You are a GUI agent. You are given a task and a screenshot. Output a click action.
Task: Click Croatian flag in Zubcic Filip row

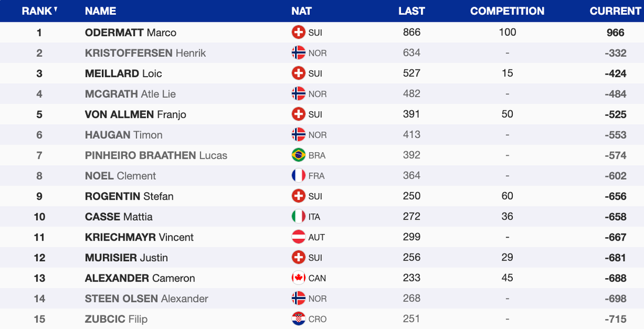(x=299, y=319)
